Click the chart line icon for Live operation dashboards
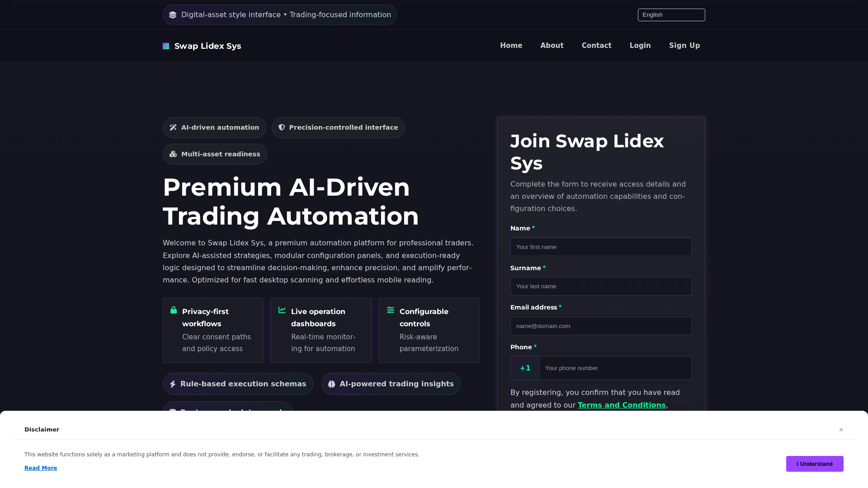This screenshot has height=488, width=868. coord(282,310)
